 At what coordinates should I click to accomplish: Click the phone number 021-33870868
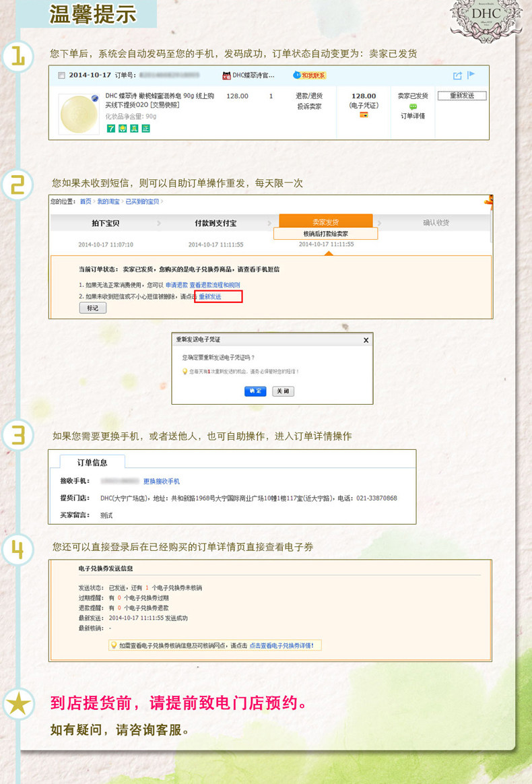pyautogui.click(x=376, y=498)
